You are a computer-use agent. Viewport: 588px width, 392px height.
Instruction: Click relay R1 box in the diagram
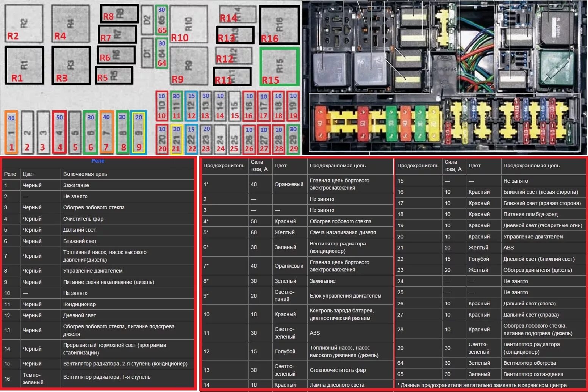pyautogui.click(x=25, y=65)
